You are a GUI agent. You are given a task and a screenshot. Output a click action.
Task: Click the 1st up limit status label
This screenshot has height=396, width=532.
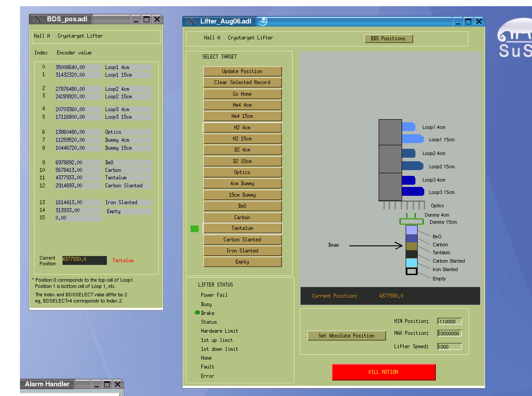(x=217, y=340)
